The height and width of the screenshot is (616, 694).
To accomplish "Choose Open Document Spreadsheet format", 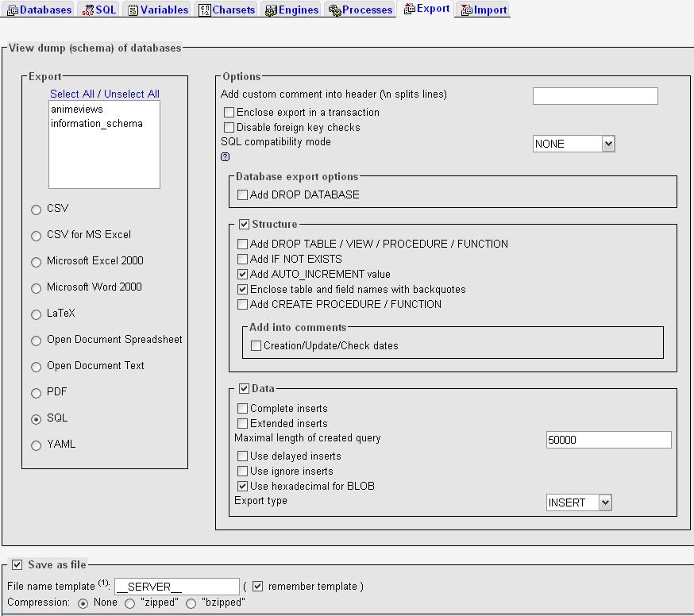I will coord(37,341).
